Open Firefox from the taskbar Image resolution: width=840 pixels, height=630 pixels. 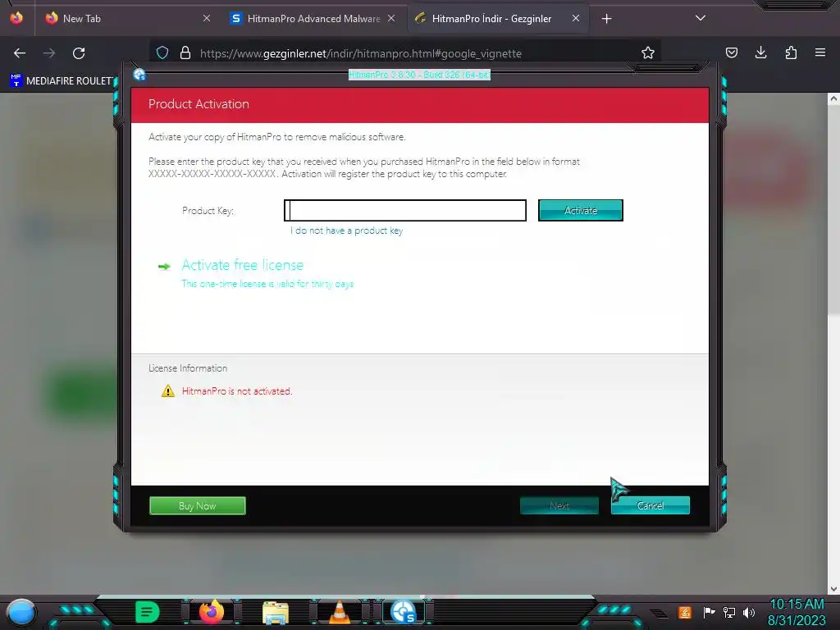pos(212,612)
